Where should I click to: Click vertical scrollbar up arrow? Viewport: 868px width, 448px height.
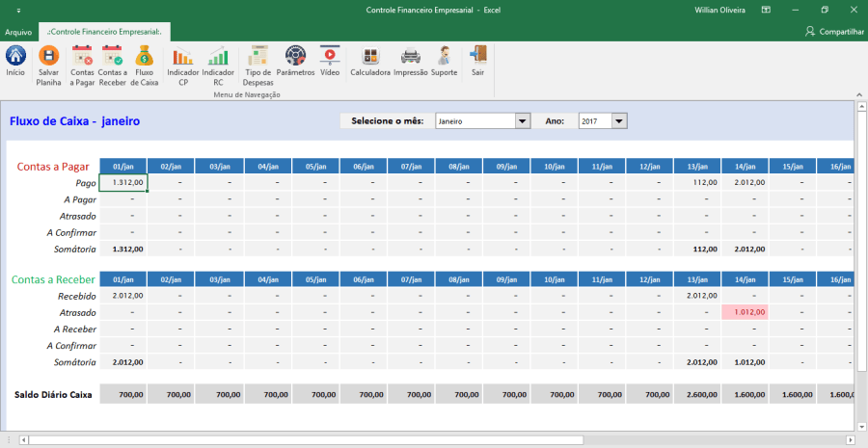tap(861, 106)
